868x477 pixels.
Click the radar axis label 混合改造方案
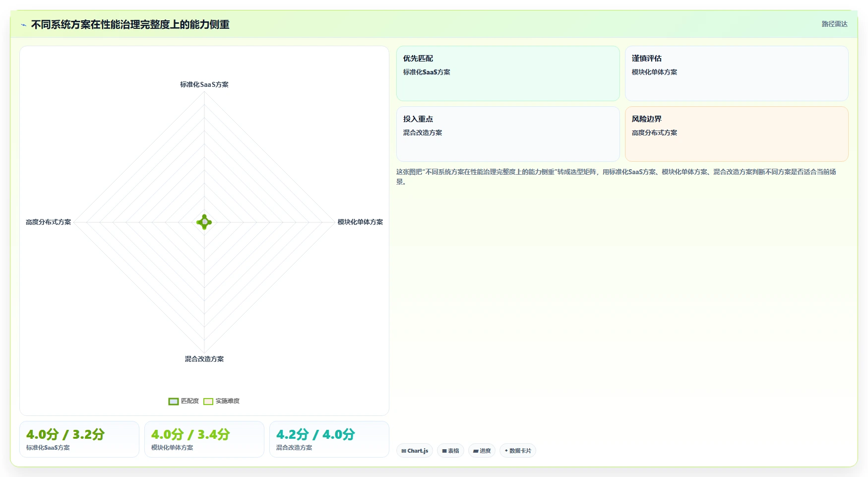(x=204, y=359)
